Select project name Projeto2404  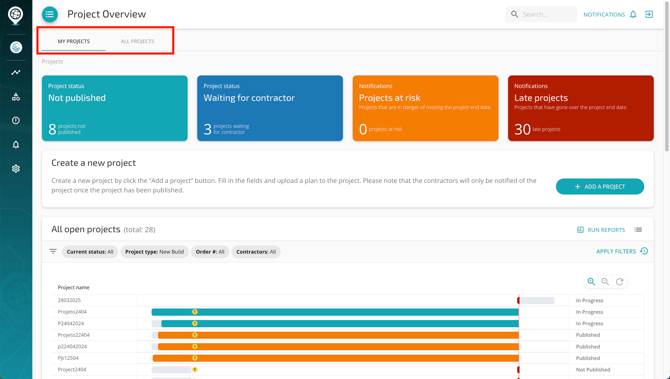click(72, 312)
